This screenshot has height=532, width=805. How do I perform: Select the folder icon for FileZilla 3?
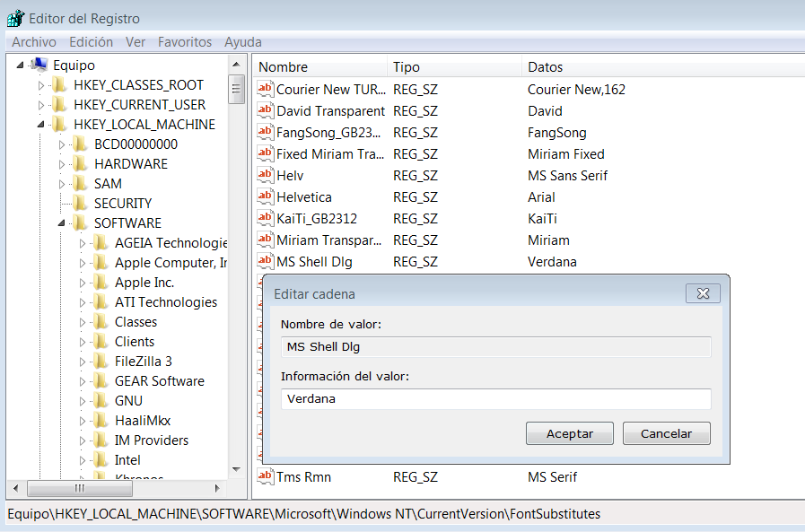(x=101, y=362)
